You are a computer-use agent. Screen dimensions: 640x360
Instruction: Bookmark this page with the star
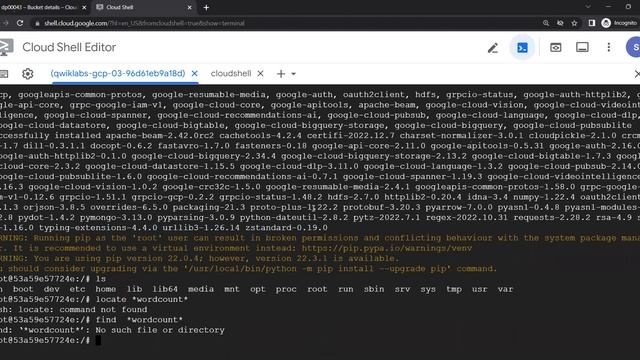[574, 23]
